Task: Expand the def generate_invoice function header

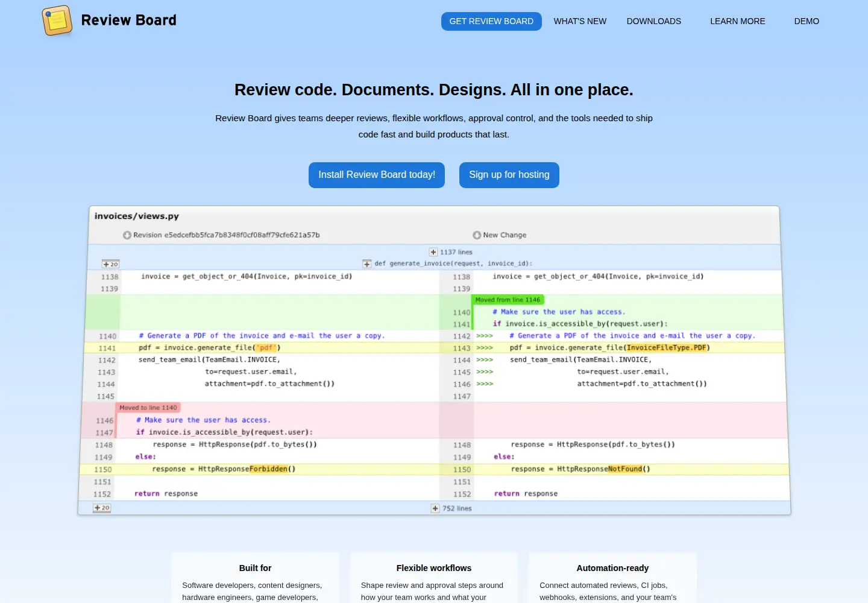Action: 367,264
